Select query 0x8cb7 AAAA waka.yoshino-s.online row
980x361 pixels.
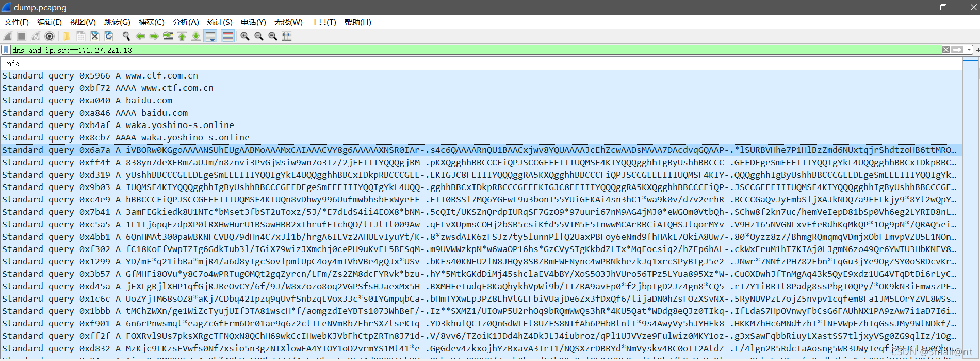[481, 137]
